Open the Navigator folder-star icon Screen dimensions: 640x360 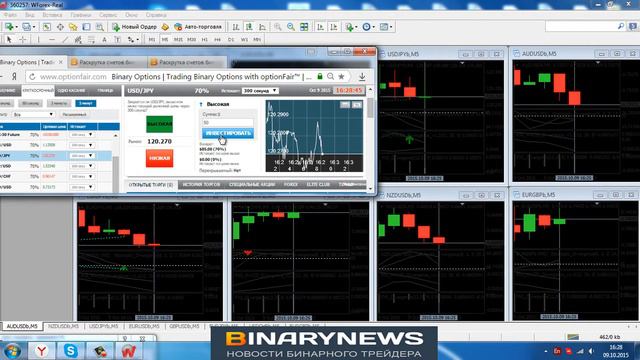point(73,27)
